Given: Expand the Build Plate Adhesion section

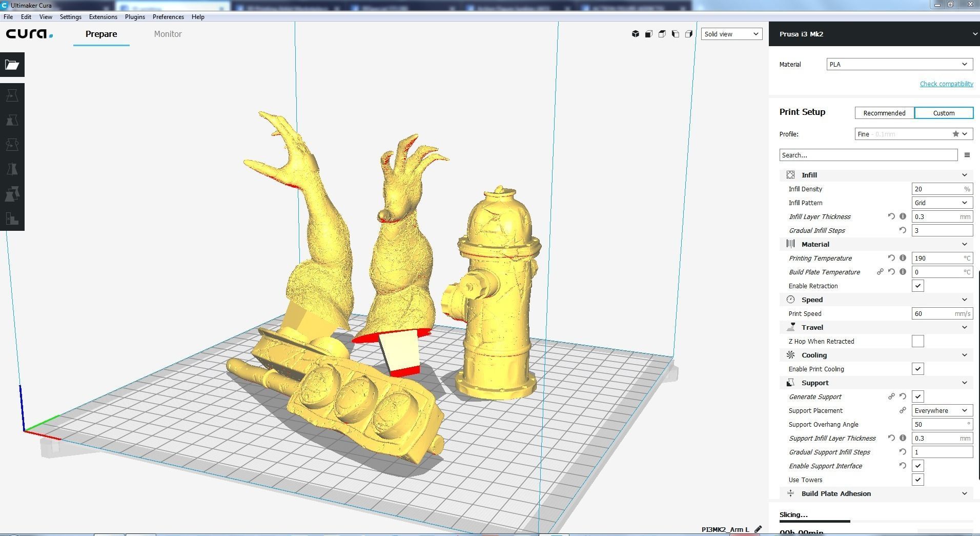Looking at the screenshot, I should (876, 493).
